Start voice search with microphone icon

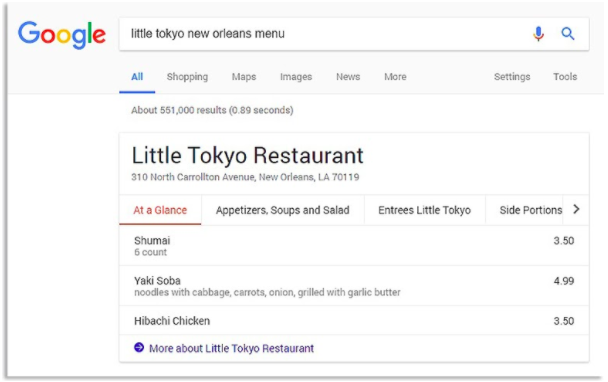pyautogui.click(x=538, y=34)
